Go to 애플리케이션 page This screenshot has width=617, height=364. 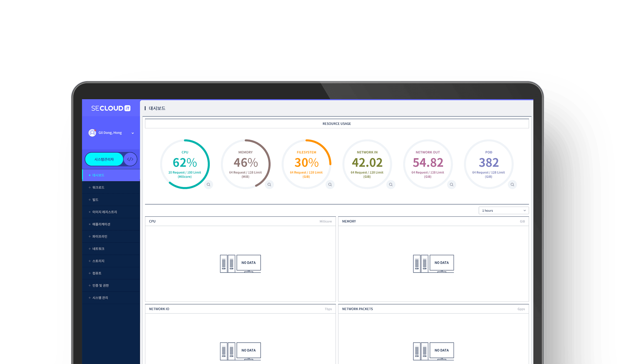click(101, 224)
